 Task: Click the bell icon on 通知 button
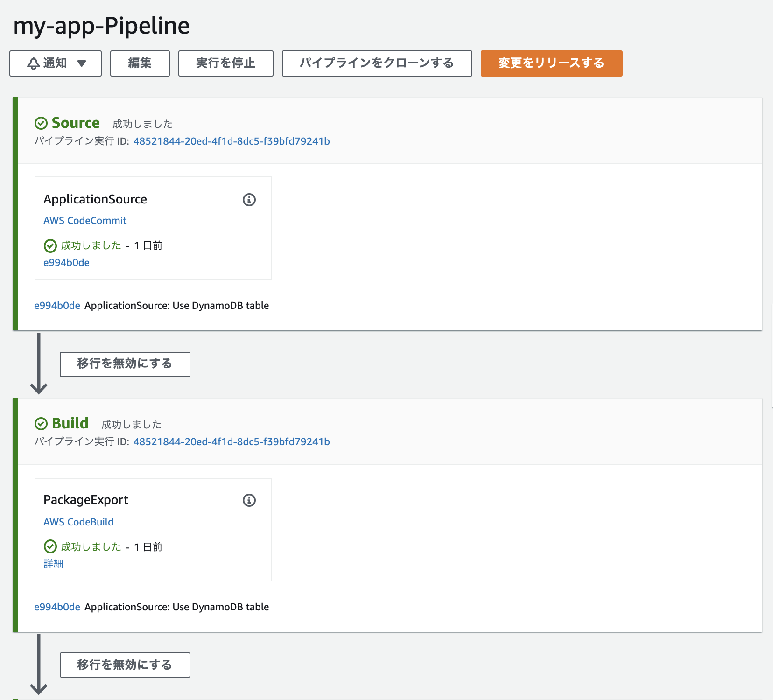(x=33, y=63)
